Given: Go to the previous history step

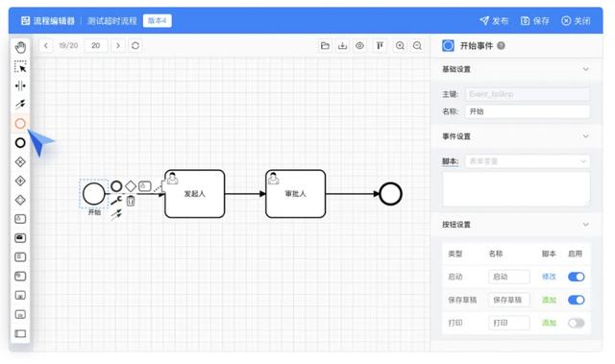Looking at the screenshot, I should click(x=46, y=46).
